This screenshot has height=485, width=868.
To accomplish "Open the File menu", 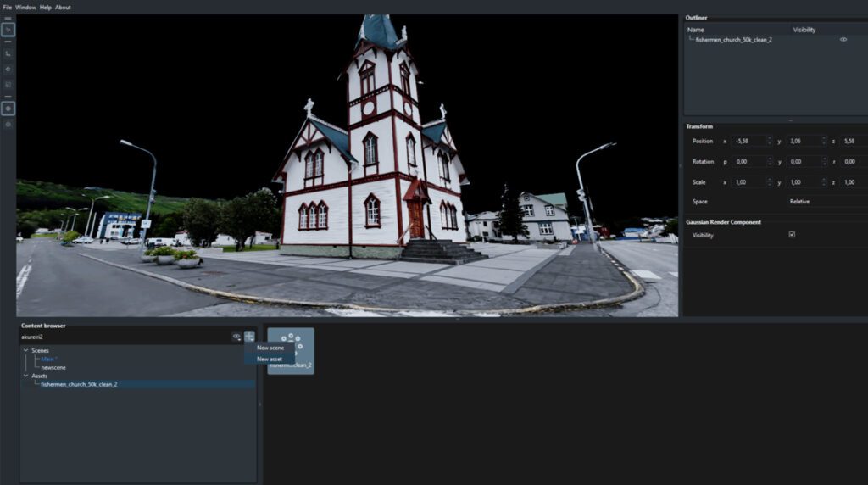I will click(x=7, y=8).
